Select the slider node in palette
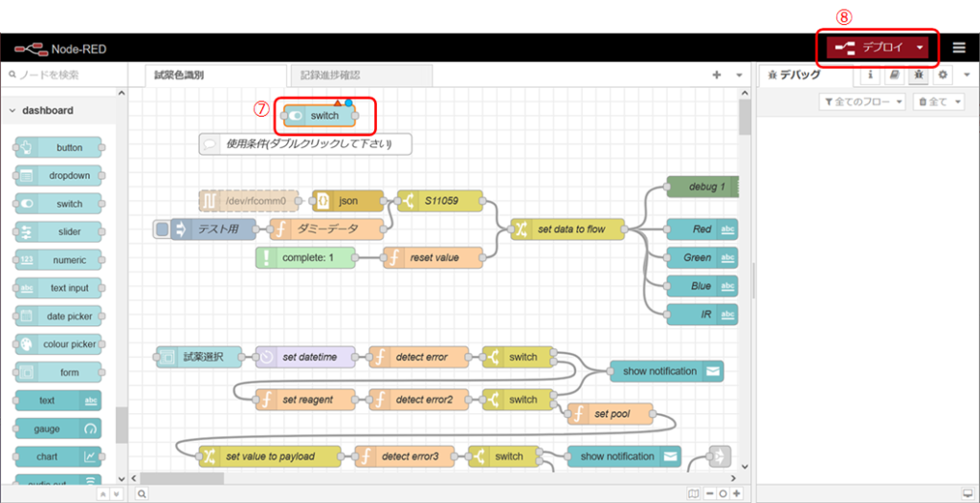The width and height of the screenshot is (980, 503). coord(59,231)
